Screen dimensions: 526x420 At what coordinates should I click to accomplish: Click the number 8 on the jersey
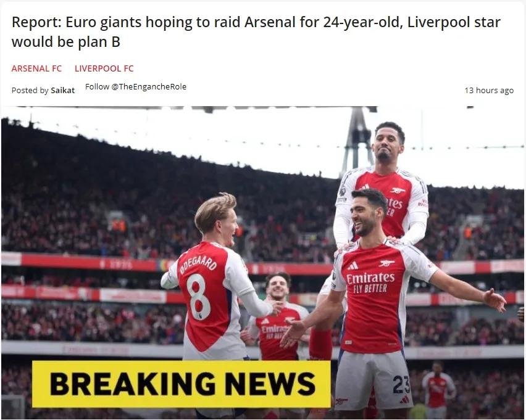point(198,297)
